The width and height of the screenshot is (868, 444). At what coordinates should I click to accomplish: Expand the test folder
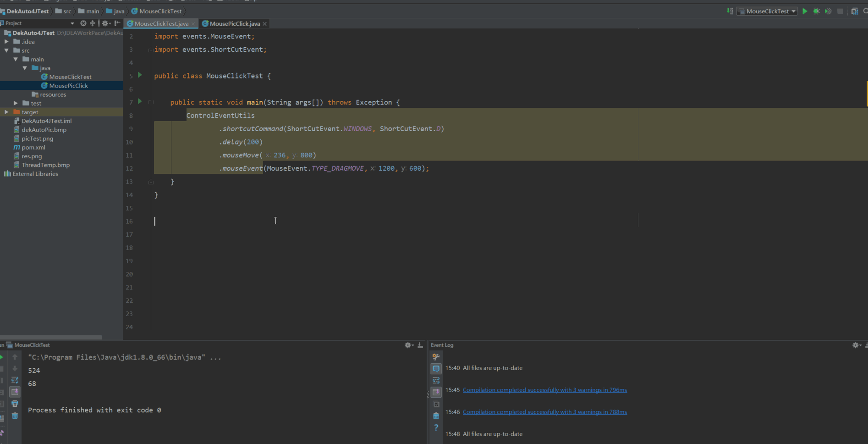click(16, 103)
